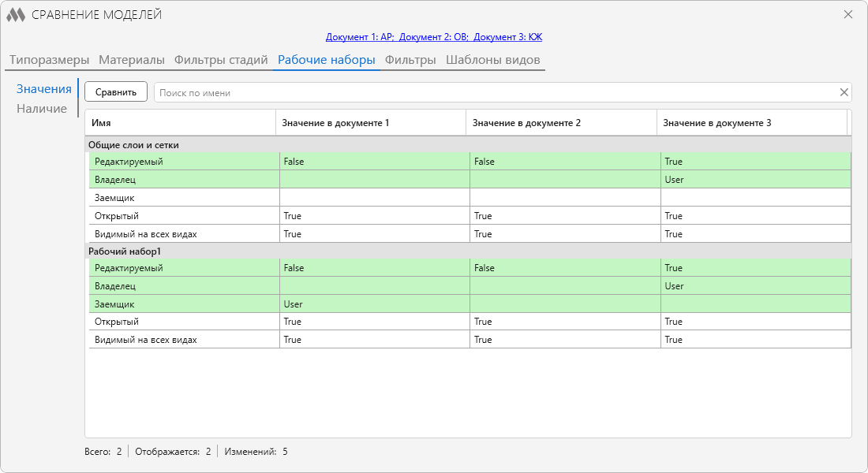Select Владелец row under Рабочий набор1

coord(470,286)
